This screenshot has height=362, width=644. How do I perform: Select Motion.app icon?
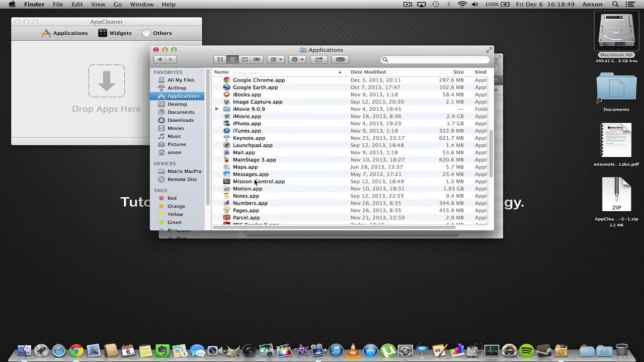pyautogui.click(x=226, y=189)
